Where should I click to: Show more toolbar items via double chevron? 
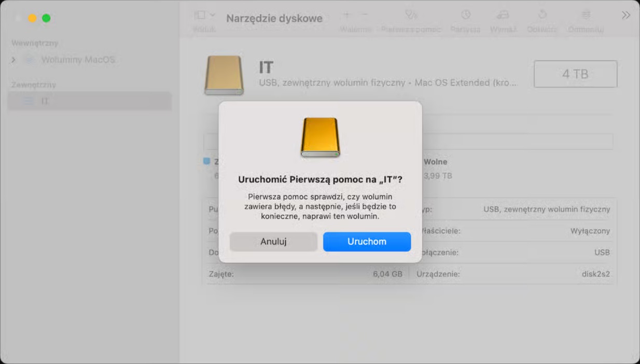tap(625, 16)
